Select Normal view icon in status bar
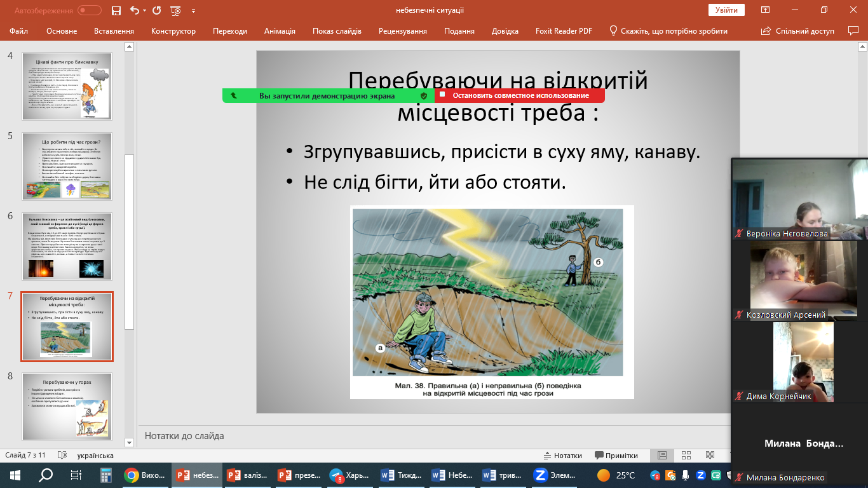868x488 pixels. tap(661, 456)
